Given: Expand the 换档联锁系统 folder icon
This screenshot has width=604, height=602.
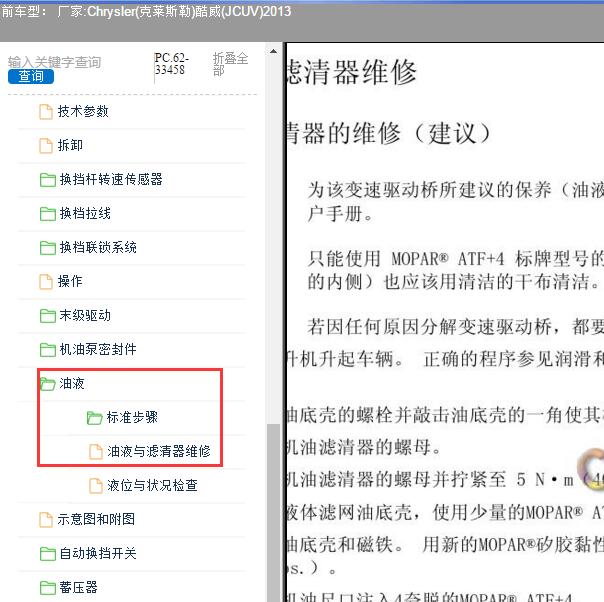Looking at the screenshot, I should coord(47,248).
